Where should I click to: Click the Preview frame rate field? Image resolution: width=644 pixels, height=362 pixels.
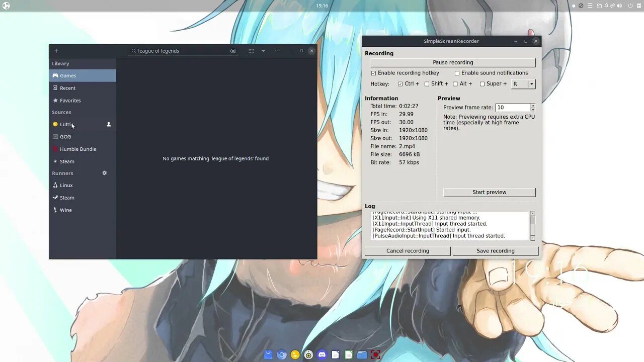(x=513, y=108)
